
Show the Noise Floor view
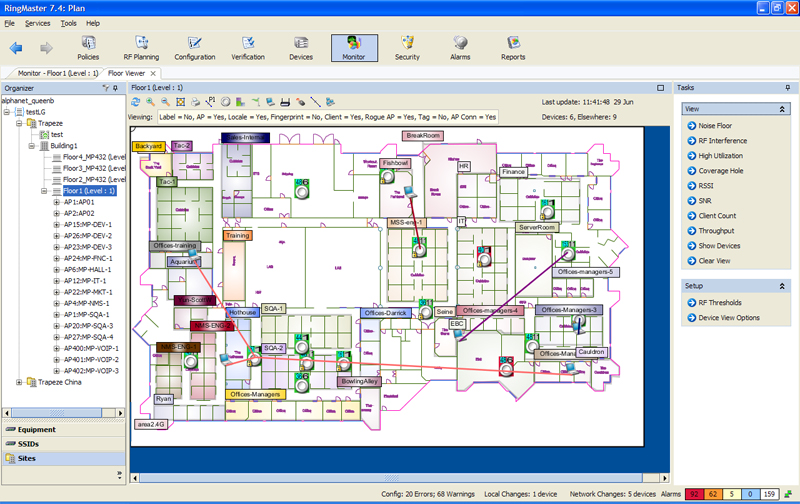715,125
